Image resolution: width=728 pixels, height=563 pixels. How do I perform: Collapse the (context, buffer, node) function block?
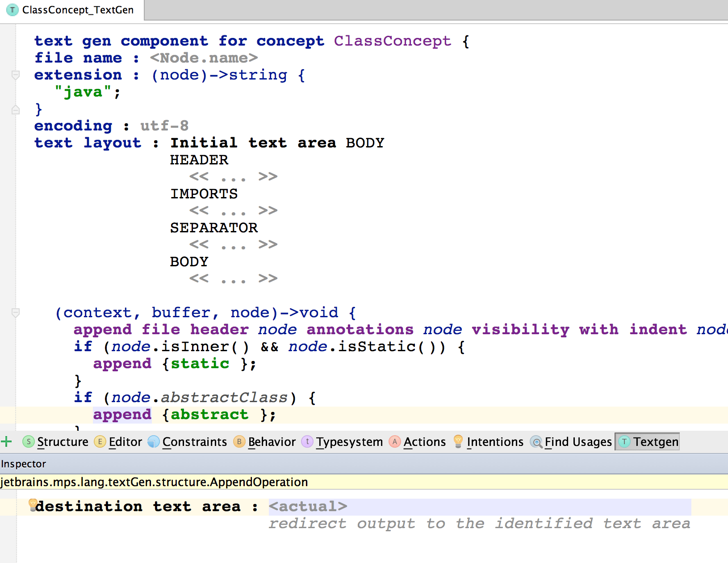click(16, 313)
